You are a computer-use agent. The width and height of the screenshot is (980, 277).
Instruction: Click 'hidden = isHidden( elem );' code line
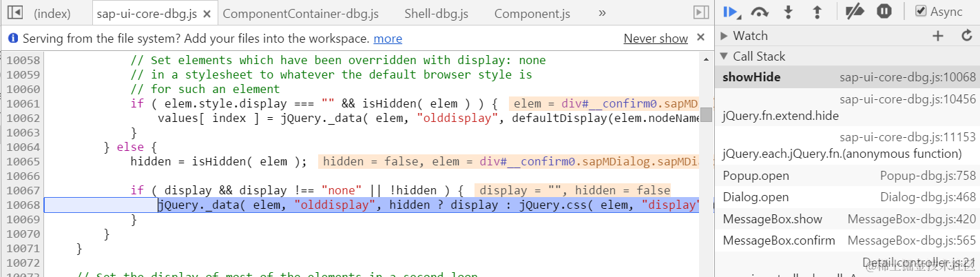pyautogui.click(x=219, y=161)
